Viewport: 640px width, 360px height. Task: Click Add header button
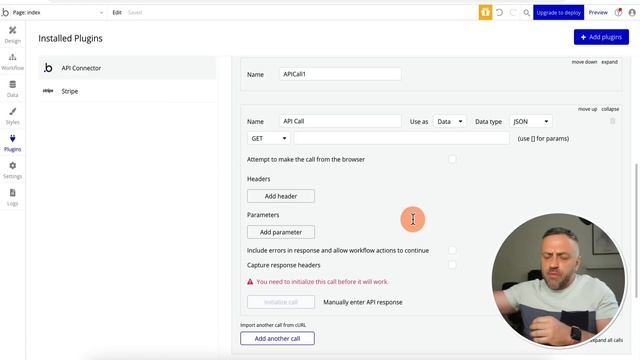[x=281, y=196]
